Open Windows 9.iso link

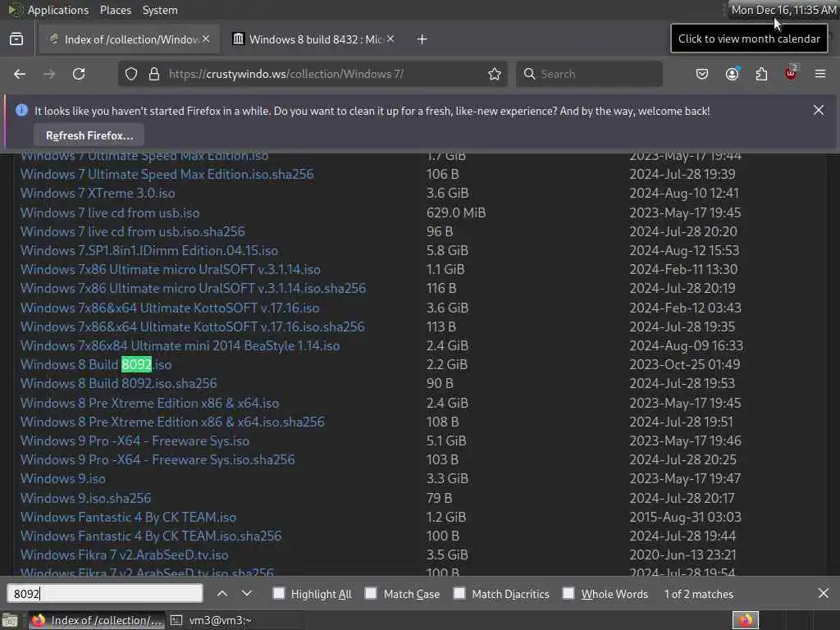(x=62, y=479)
